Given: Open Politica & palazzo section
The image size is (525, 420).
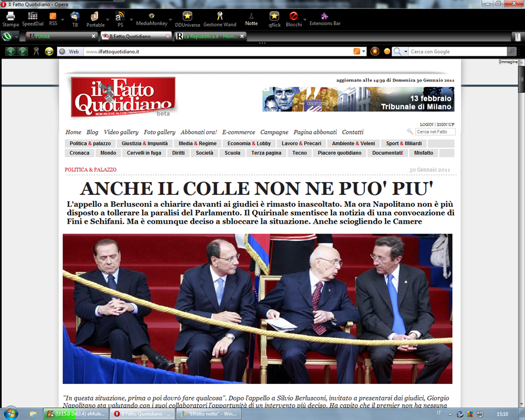Looking at the screenshot, I should click(x=90, y=143).
